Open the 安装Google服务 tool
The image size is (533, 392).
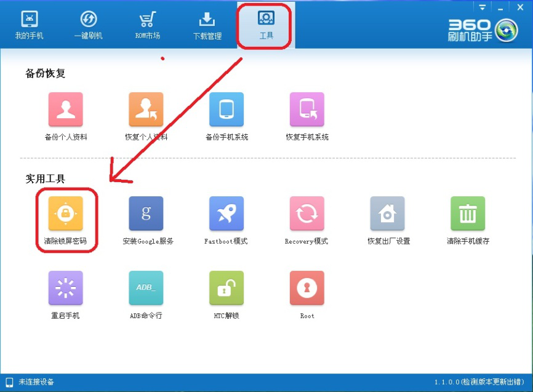point(146,214)
